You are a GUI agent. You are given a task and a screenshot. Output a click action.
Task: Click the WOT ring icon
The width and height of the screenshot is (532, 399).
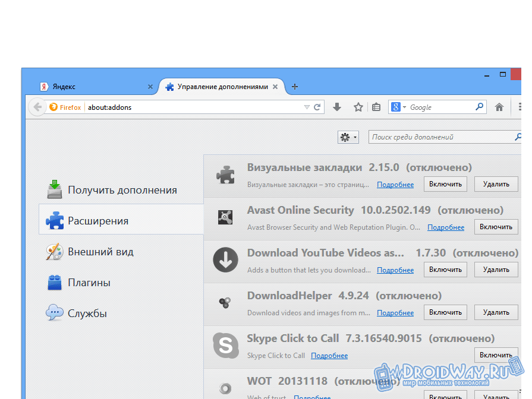point(225,388)
